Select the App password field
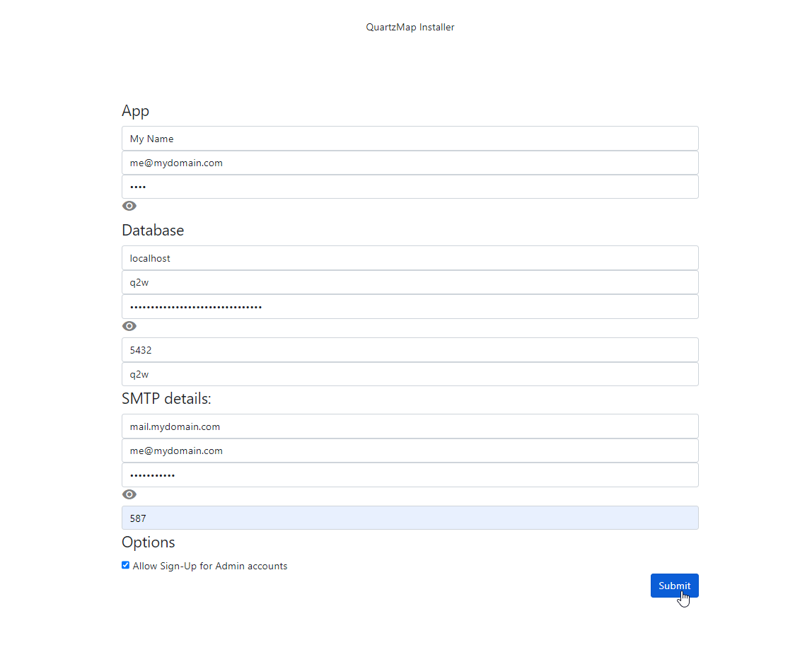The height and width of the screenshot is (645, 812). (x=410, y=187)
